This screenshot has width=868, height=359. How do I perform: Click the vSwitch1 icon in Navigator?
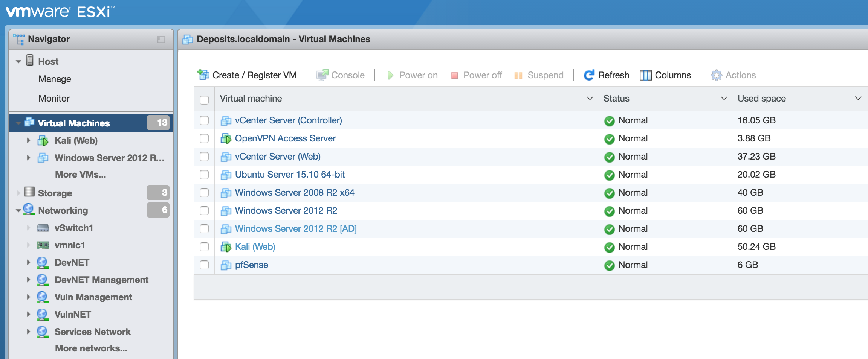click(43, 228)
